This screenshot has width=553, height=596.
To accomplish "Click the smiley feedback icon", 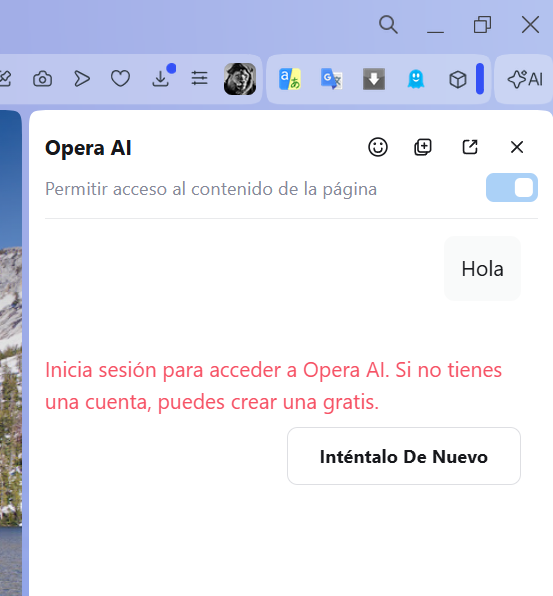I will tap(378, 147).
